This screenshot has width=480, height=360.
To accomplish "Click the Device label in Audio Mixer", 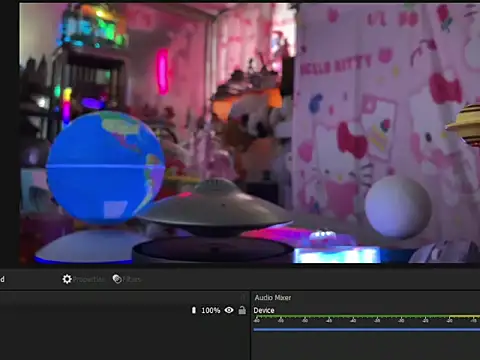I will coord(264,310).
